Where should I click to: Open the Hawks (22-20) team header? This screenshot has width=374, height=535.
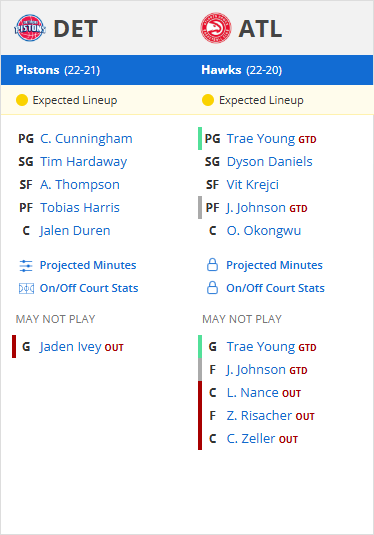tap(242, 70)
